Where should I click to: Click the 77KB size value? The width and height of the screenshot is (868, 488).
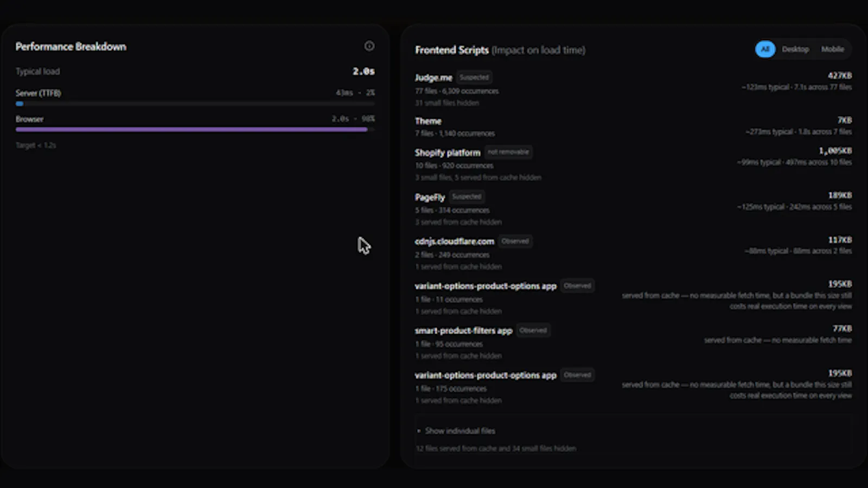(x=842, y=329)
